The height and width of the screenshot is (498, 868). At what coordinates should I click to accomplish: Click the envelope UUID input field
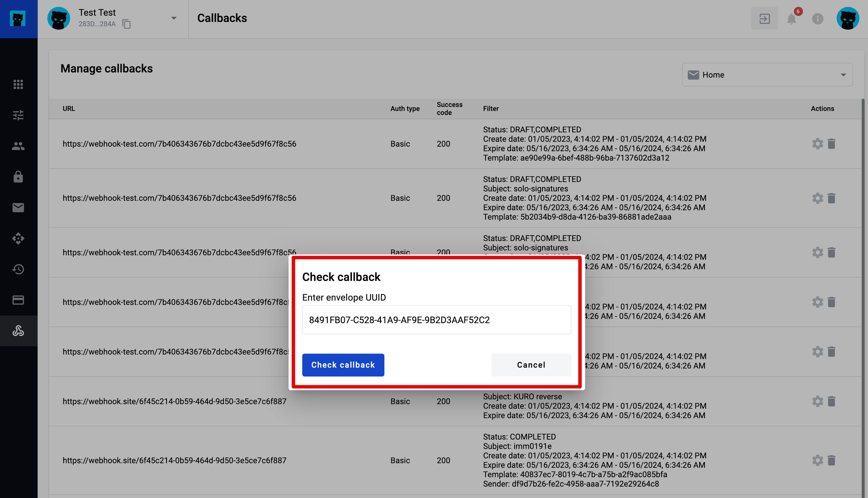pyautogui.click(x=436, y=320)
